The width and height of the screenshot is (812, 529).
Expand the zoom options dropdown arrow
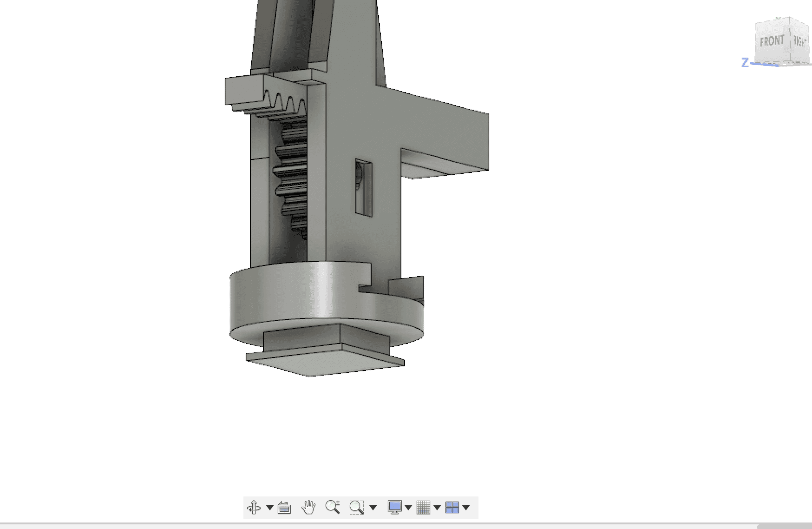373,507
